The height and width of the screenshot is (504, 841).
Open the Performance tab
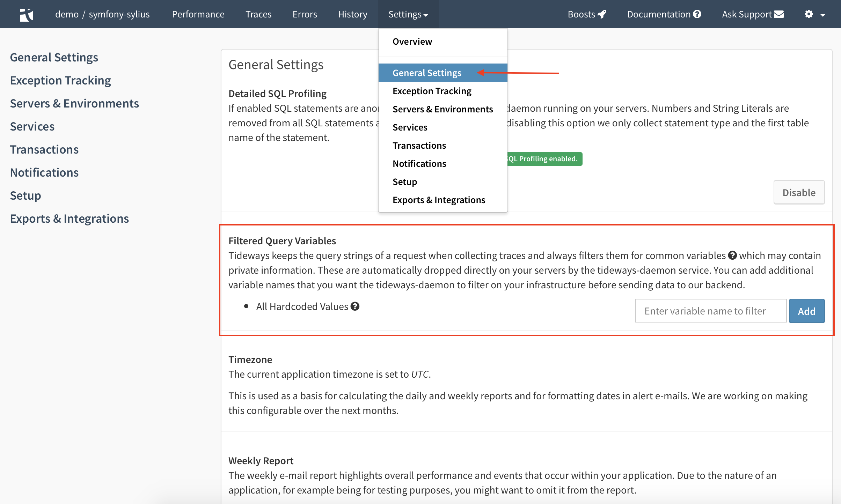198,14
